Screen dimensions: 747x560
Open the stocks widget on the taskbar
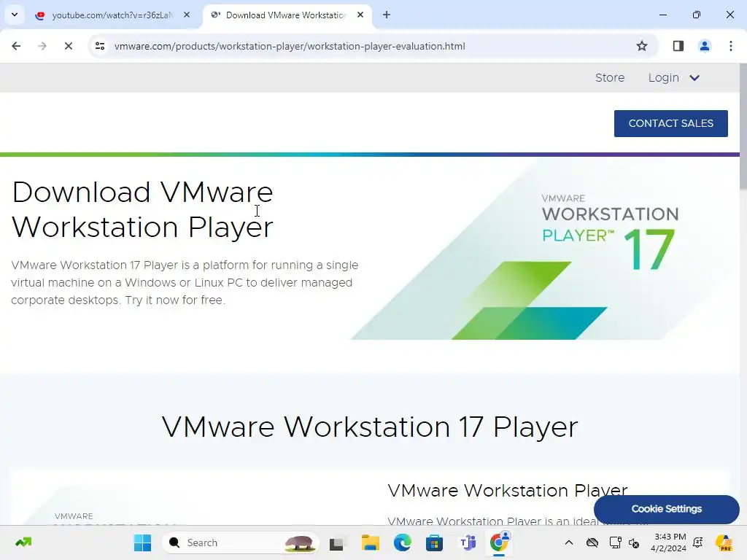tap(23, 542)
